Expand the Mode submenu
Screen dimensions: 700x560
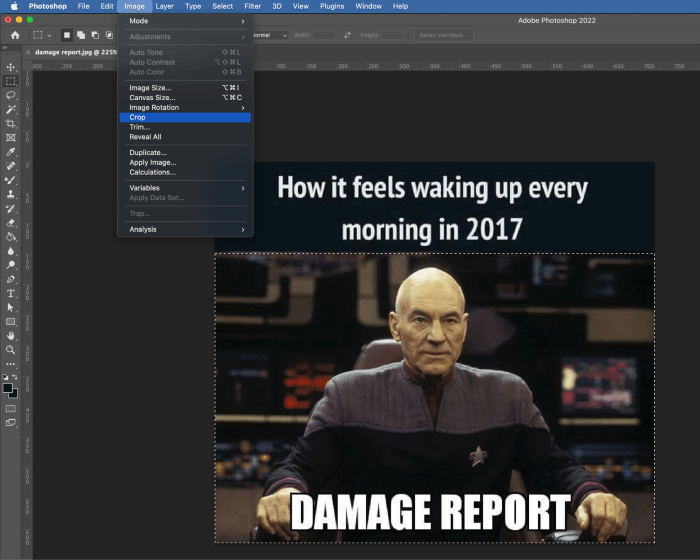(x=185, y=21)
